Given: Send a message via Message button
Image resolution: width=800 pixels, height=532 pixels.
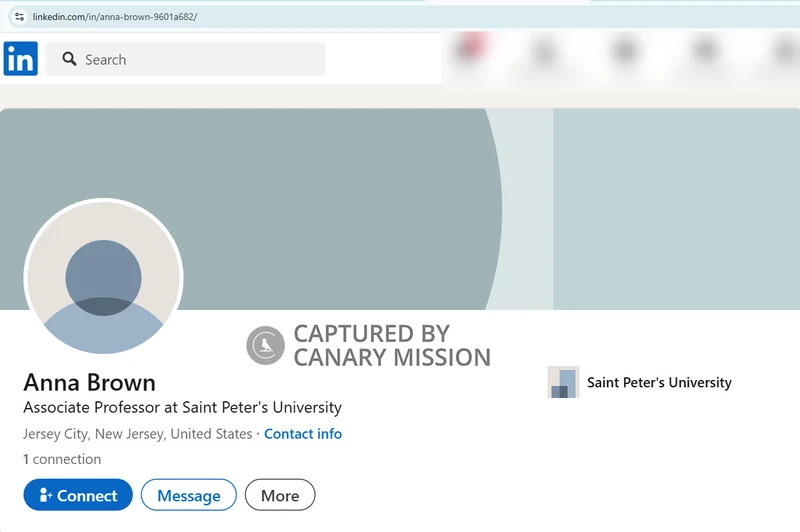Looking at the screenshot, I should 188,495.
